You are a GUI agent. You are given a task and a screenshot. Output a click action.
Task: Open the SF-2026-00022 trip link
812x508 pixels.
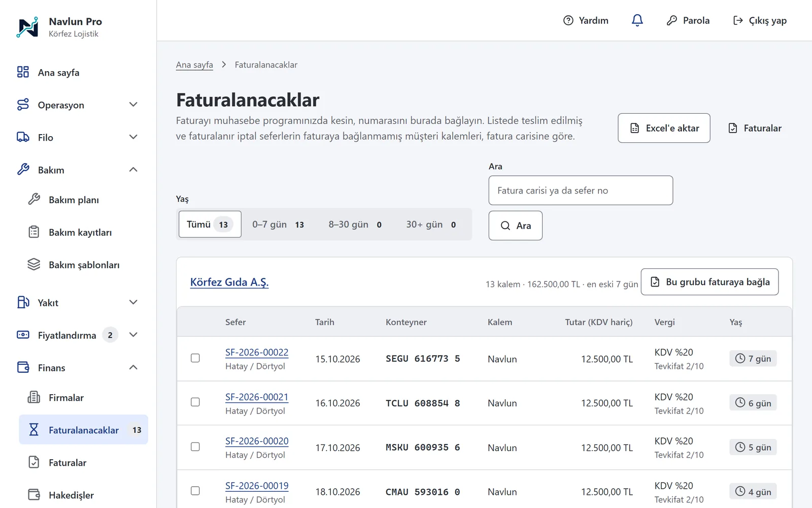click(257, 352)
